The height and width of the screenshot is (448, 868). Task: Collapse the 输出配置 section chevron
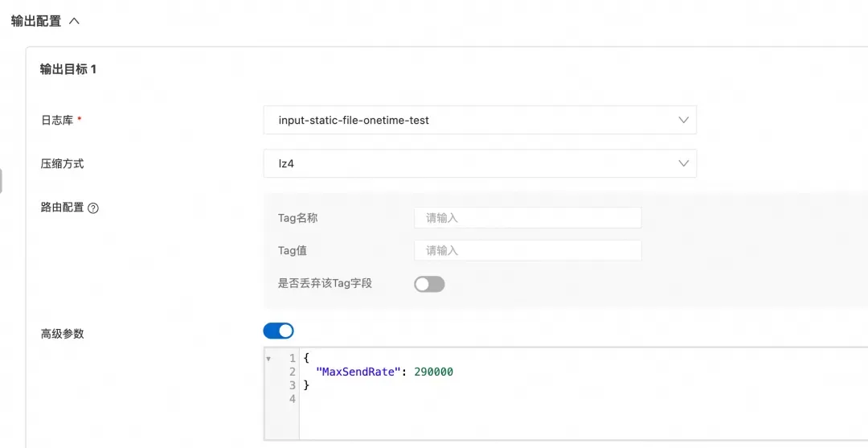[x=74, y=21]
